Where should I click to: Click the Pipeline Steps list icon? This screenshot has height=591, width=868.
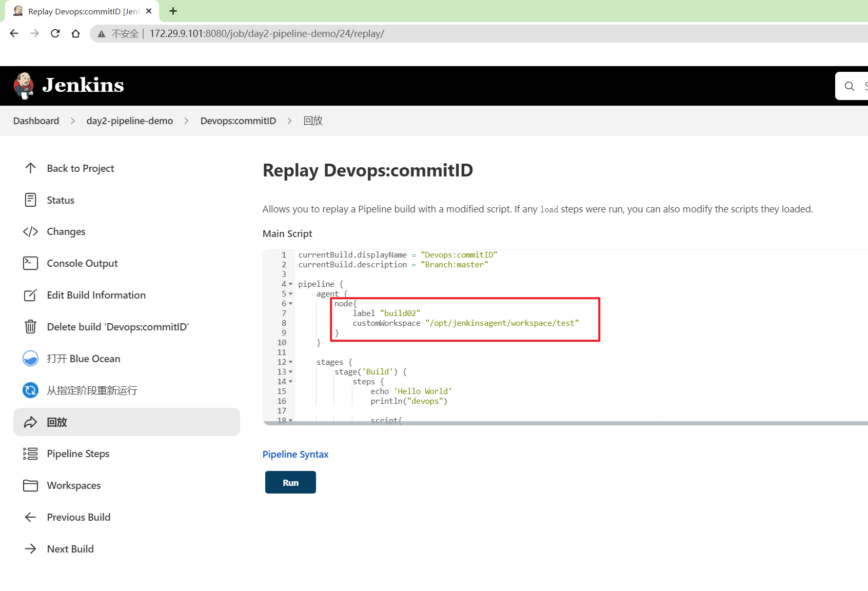pyautogui.click(x=30, y=454)
